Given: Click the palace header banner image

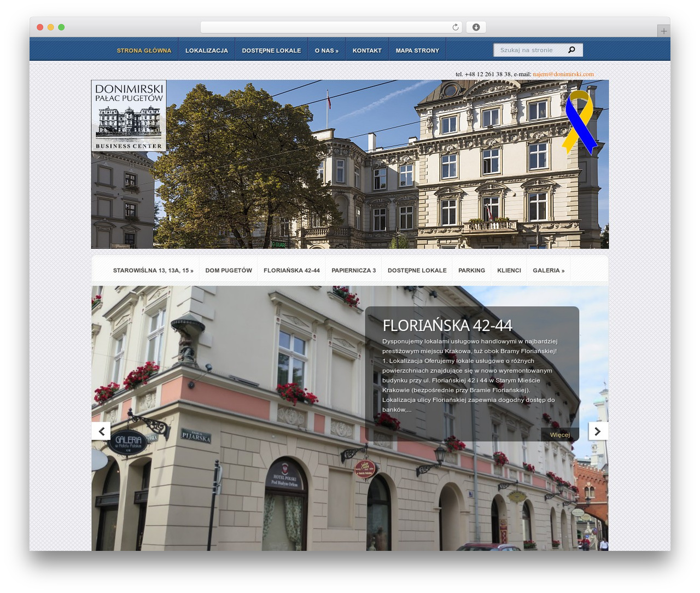Looking at the screenshot, I should (x=350, y=164).
